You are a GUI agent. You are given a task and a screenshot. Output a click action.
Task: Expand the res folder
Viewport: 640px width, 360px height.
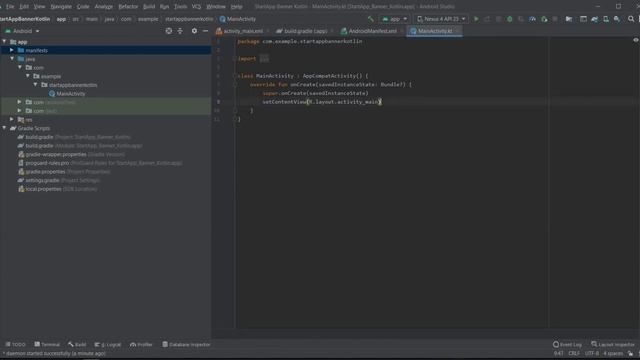[12, 119]
